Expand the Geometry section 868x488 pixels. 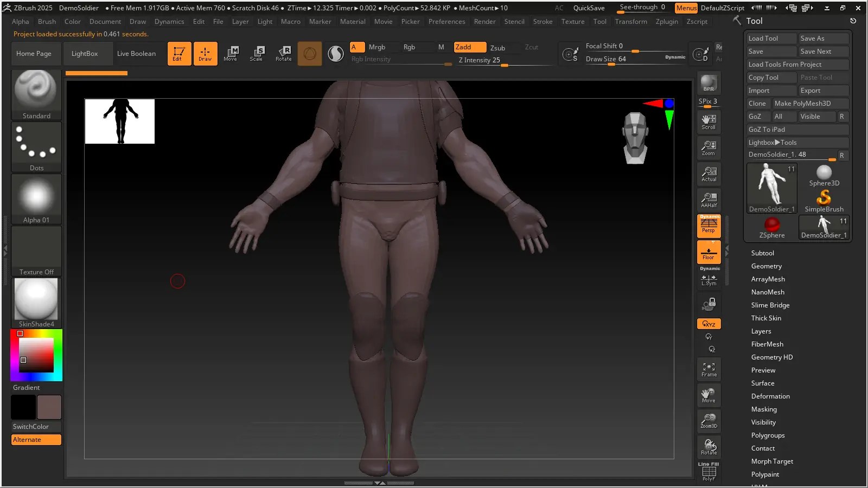point(766,266)
